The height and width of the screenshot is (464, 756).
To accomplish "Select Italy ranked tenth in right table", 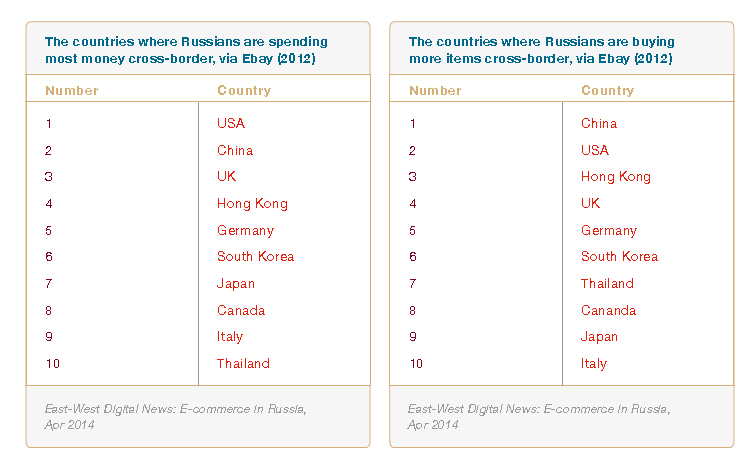I will click(x=594, y=364).
